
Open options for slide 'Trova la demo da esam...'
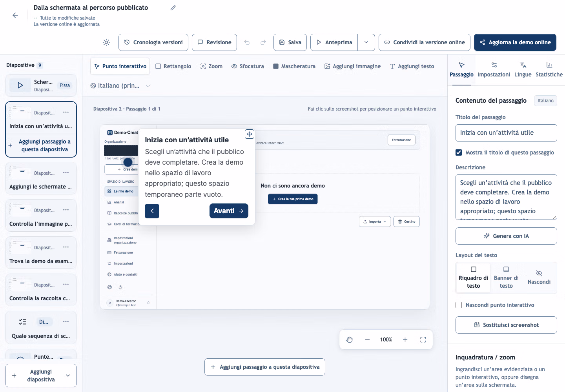(66, 247)
